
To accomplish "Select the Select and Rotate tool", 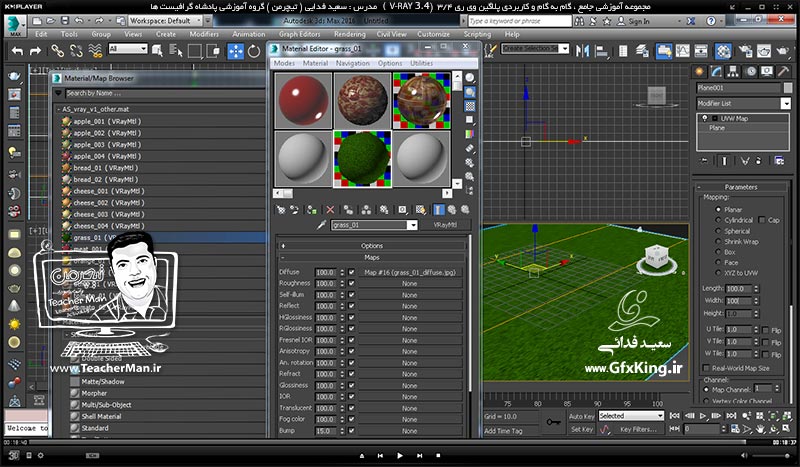I will (254, 51).
